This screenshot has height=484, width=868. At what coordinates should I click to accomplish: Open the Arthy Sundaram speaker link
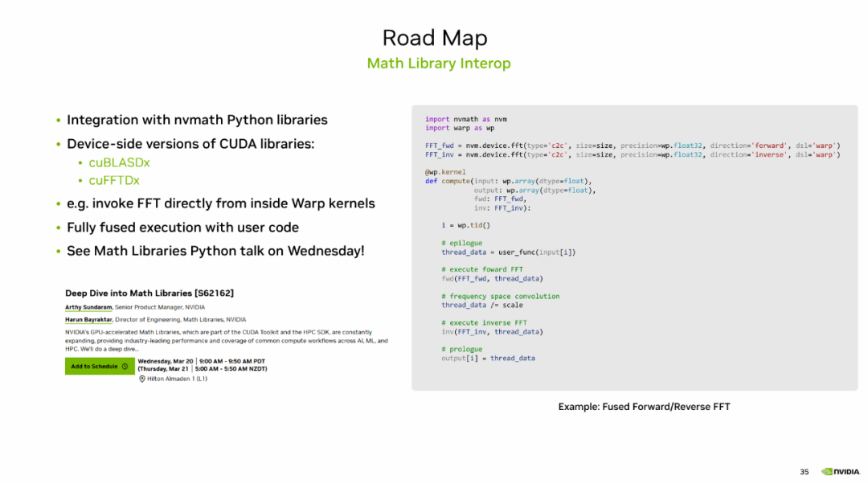pyautogui.click(x=88, y=307)
